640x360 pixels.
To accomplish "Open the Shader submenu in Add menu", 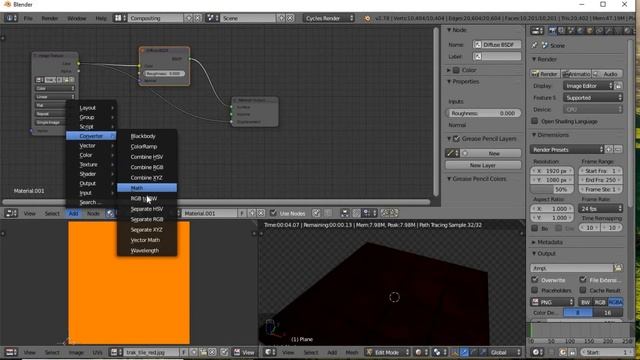I will click(x=91, y=174).
